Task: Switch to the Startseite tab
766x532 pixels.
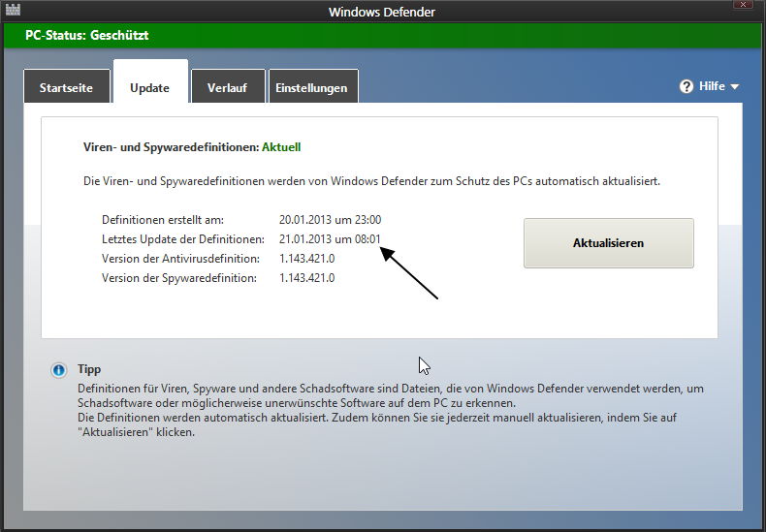Action: pyautogui.click(x=67, y=88)
